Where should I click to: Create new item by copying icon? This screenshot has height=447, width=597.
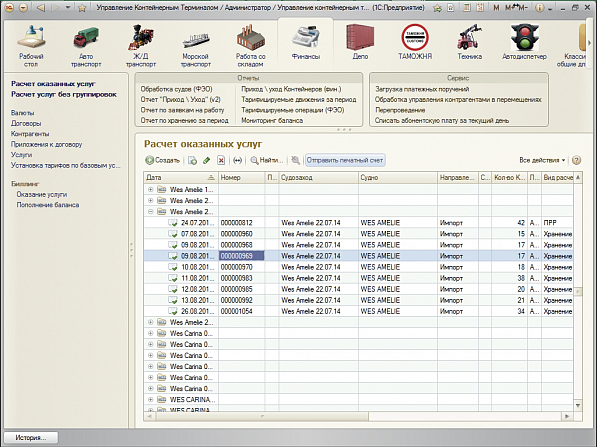tap(193, 160)
